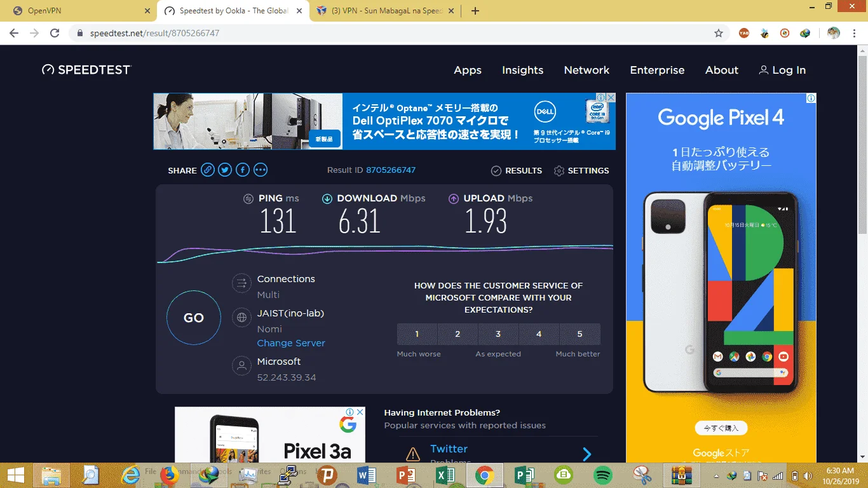Open the Network menu item
Image resolution: width=868 pixels, height=488 pixels.
587,70
